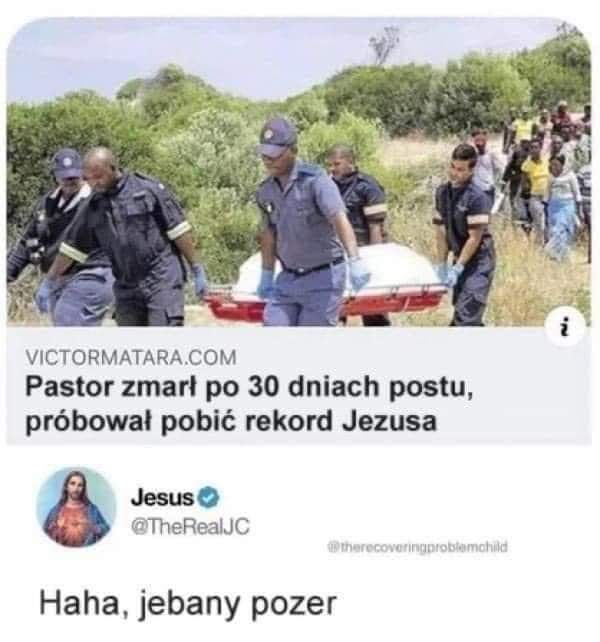
Task: Click the info icon on the link preview
Action: [x=565, y=327]
